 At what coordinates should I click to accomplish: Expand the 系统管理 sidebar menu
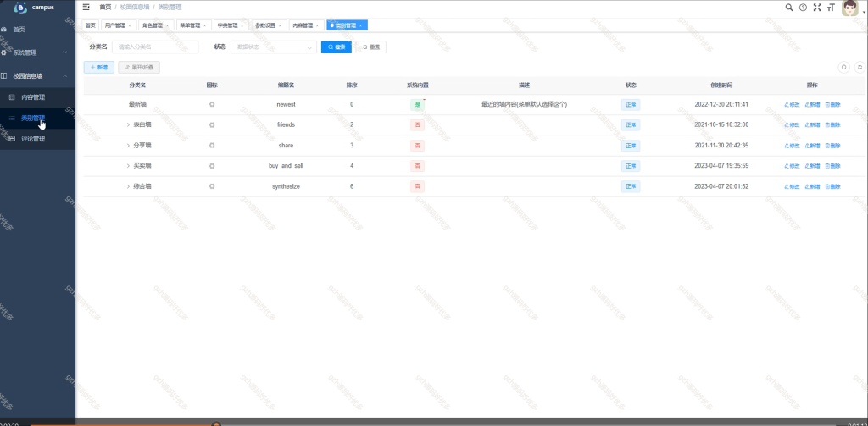(37, 53)
